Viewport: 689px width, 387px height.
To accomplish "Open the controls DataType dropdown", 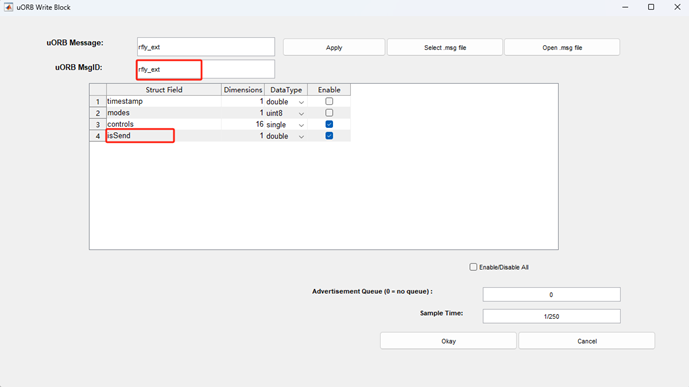I will (x=301, y=125).
